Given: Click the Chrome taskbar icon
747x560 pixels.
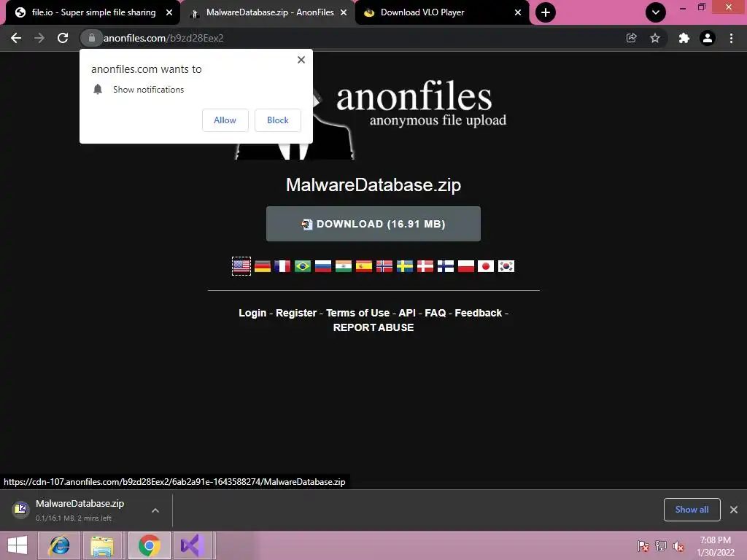Looking at the screenshot, I should (x=149, y=545).
